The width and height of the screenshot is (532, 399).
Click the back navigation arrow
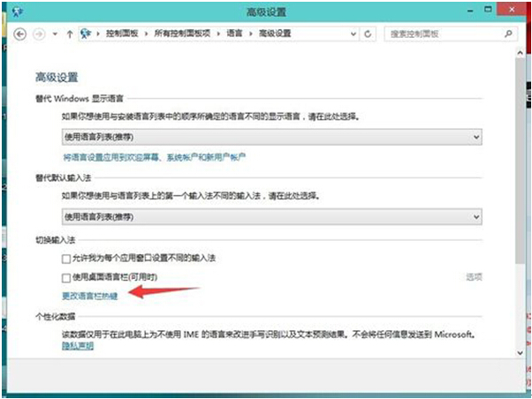coord(21,34)
